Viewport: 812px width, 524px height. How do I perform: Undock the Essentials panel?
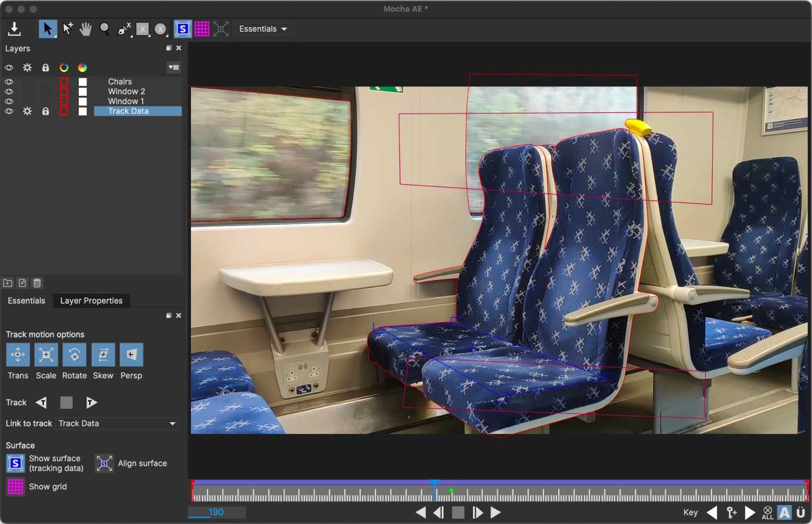coord(169,316)
